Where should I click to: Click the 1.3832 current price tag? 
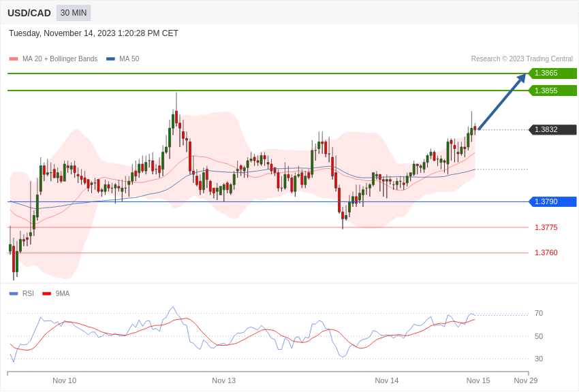(x=552, y=129)
